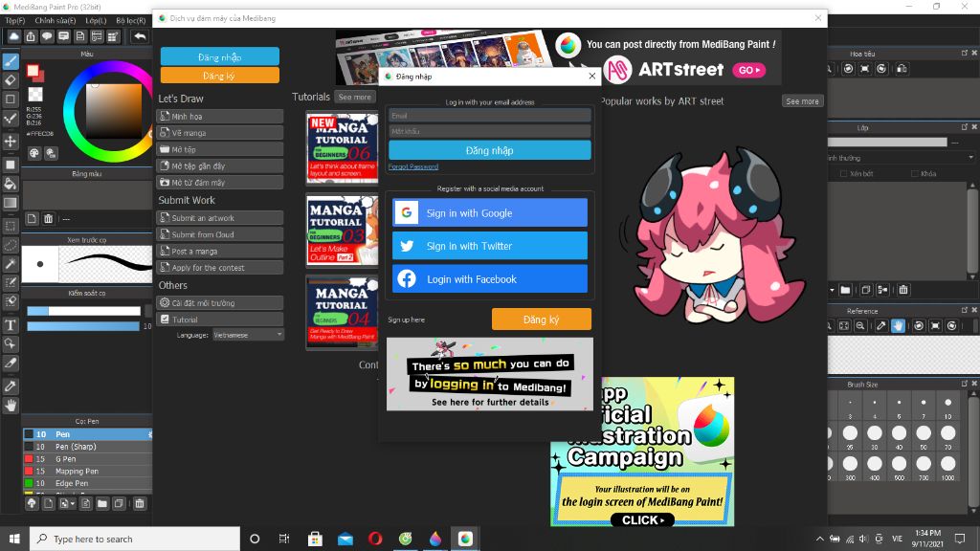Screen dimensions: 980x551
Task: Click the transparent color swatch
Action: (35, 94)
